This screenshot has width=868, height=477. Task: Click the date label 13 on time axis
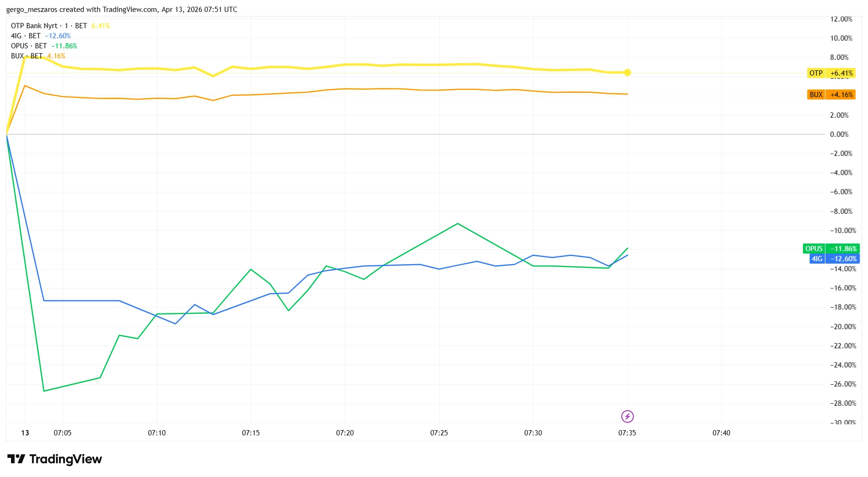(25, 433)
